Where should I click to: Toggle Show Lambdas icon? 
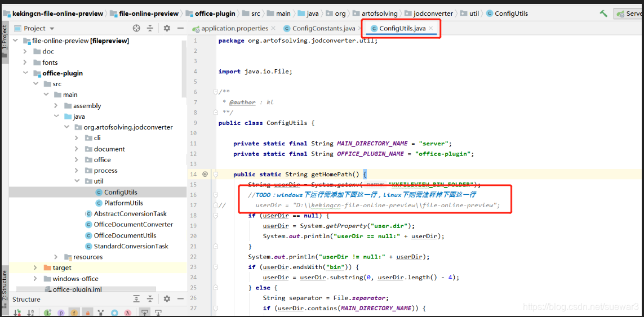click(x=128, y=312)
